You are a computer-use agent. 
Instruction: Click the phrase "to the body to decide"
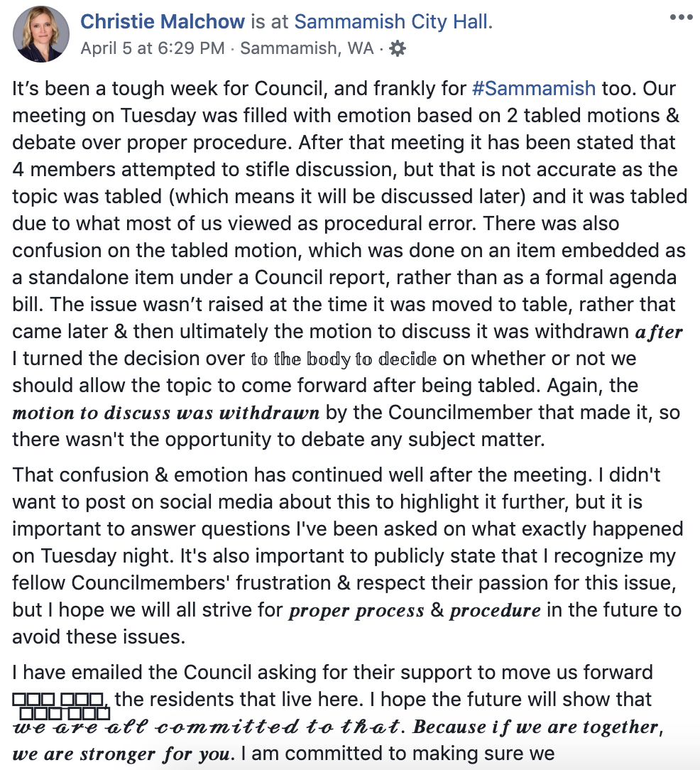pos(343,359)
